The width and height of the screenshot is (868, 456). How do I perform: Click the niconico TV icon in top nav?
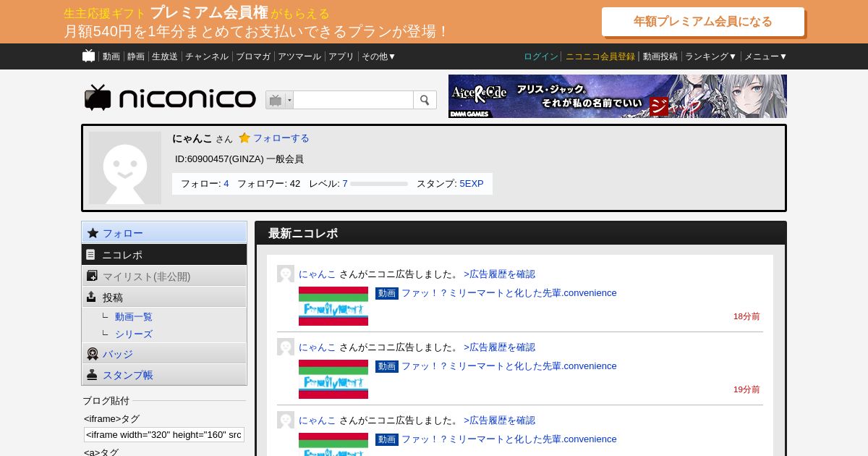[x=88, y=56]
